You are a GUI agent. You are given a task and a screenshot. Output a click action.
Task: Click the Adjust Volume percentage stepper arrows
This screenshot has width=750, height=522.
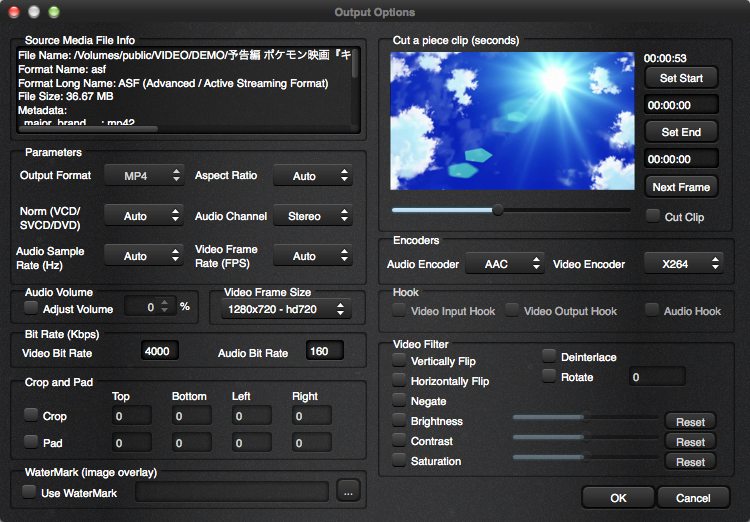point(166,307)
